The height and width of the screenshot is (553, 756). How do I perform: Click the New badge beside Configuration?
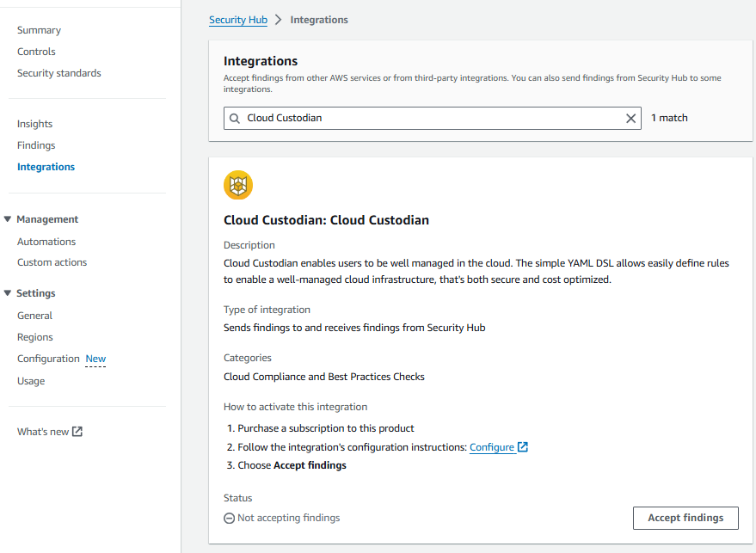tap(95, 359)
